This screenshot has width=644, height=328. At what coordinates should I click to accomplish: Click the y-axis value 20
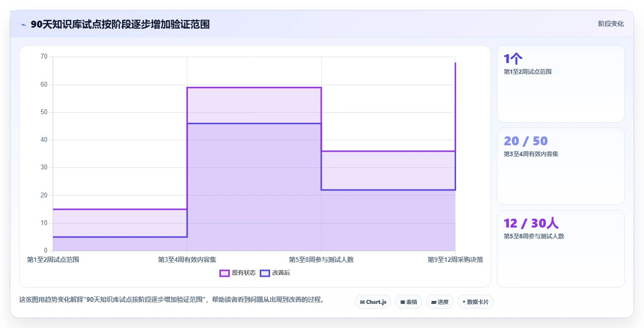(x=44, y=196)
